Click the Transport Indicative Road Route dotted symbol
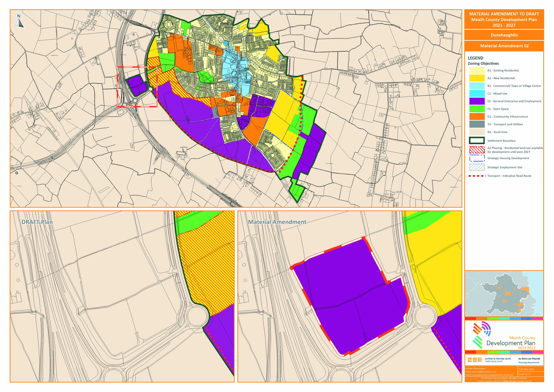Image resolution: width=554 pixels, height=392 pixels. pyautogui.click(x=476, y=175)
